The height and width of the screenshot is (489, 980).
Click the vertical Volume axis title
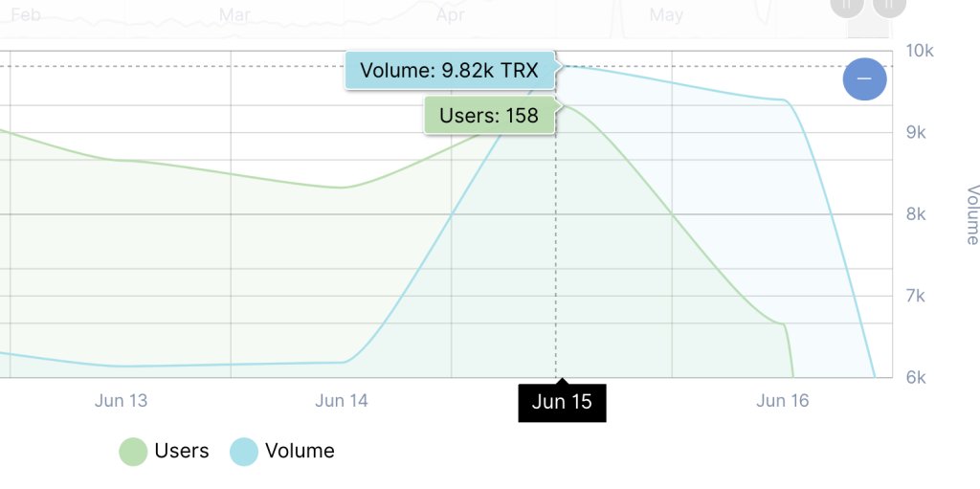tap(971, 214)
